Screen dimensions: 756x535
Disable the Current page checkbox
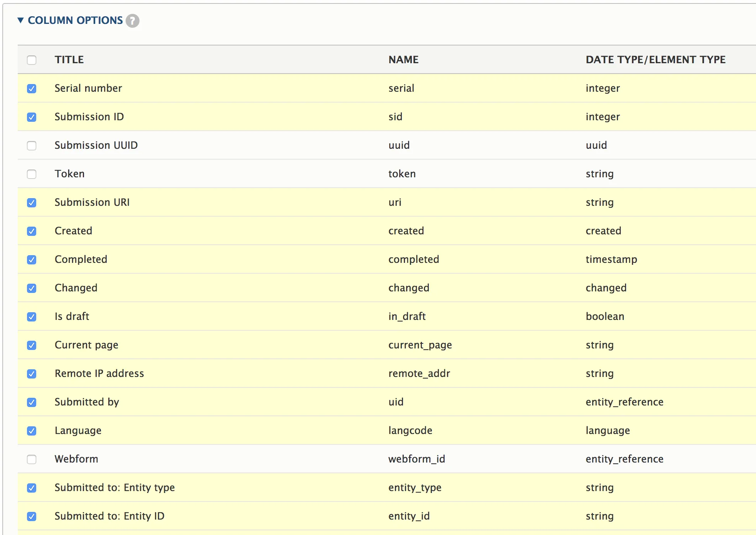pyautogui.click(x=32, y=345)
